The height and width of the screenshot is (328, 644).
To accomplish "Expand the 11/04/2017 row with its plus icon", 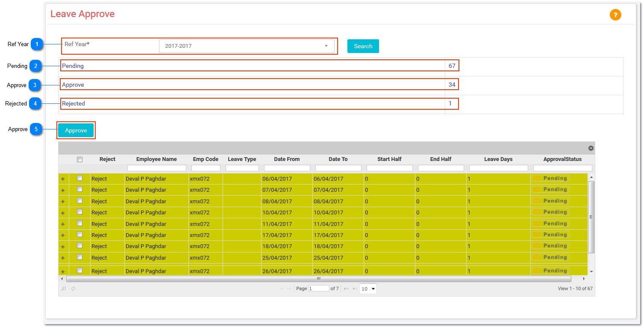I will point(63,224).
